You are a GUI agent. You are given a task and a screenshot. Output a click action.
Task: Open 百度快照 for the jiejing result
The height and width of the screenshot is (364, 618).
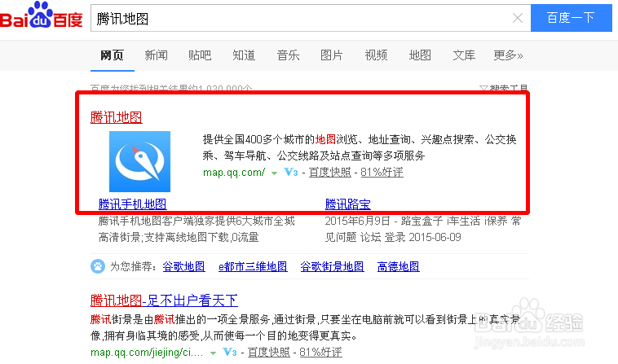tap(269, 353)
